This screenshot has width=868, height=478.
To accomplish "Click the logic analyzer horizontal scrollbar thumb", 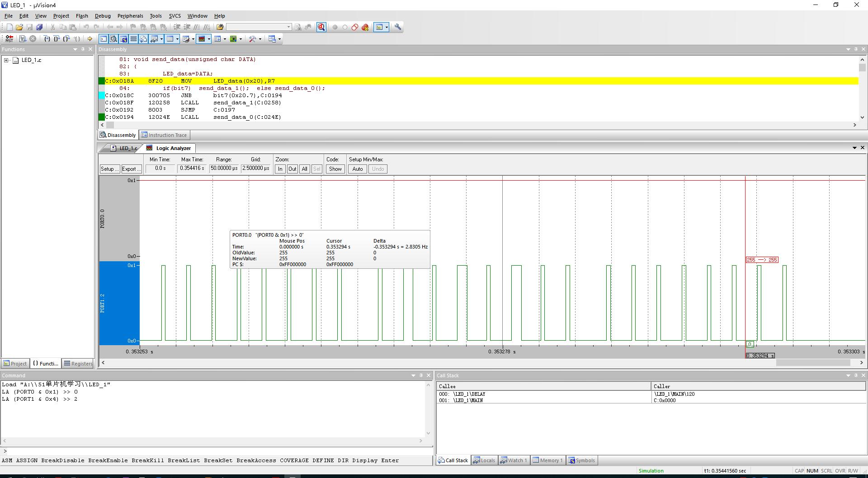I will pos(814,363).
